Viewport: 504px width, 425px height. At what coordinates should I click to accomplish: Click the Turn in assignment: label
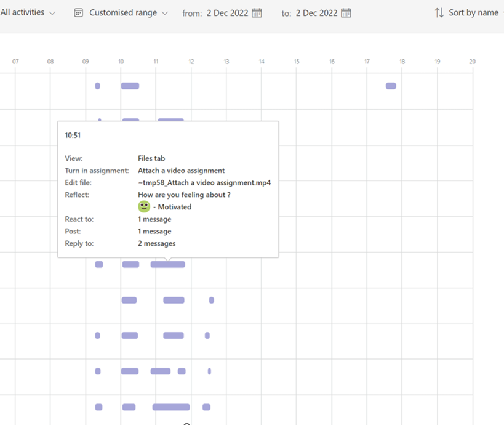97,171
